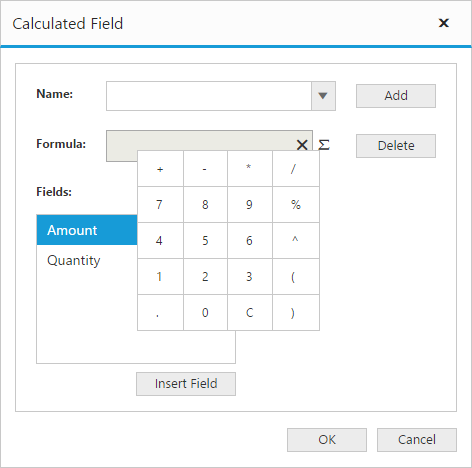Tap the 8 key on keypad

pos(205,205)
